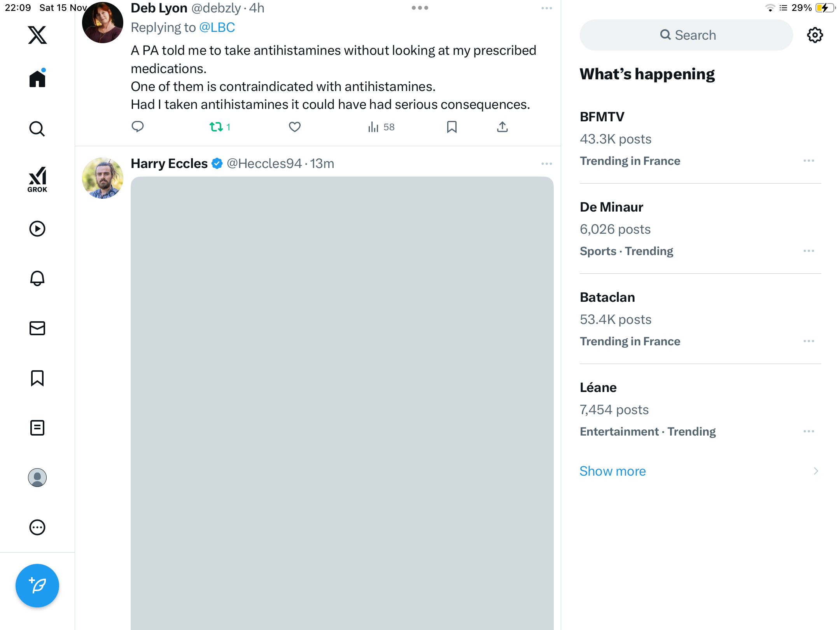Open the @LBC mention link

pos(217,27)
